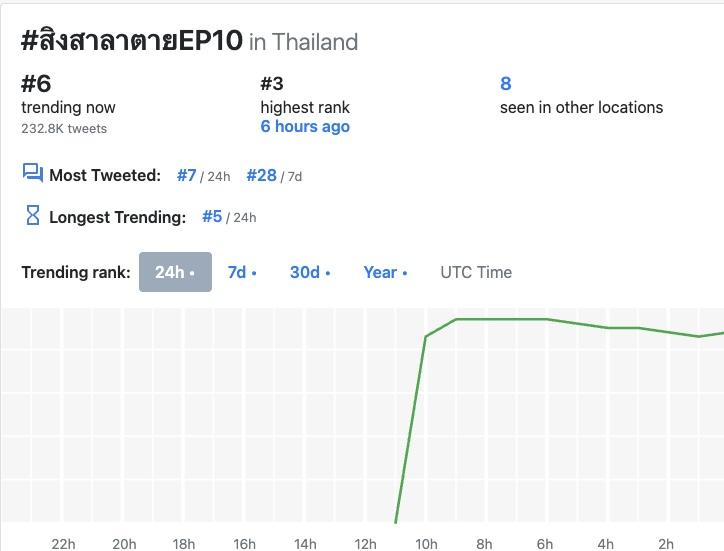Click the 6h marker on chart axis
Image resolution: width=724 pixels, height=551 pixels.
point(545,543)
